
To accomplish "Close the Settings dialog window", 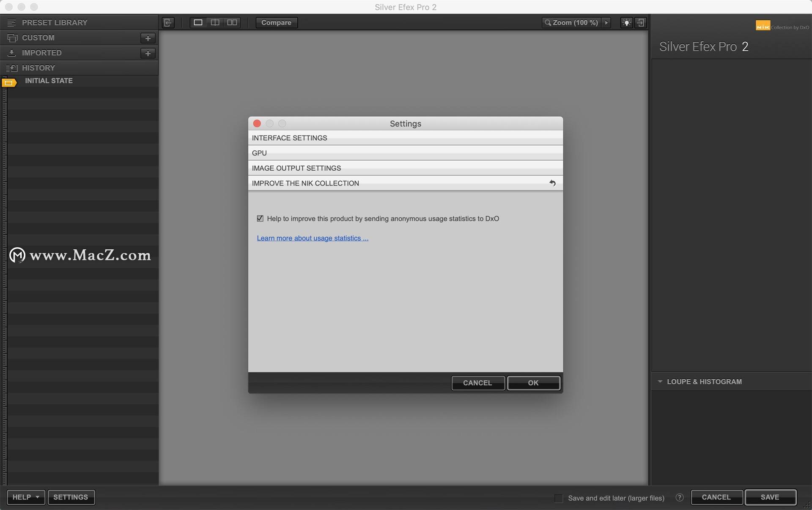I will click(257, 123).
